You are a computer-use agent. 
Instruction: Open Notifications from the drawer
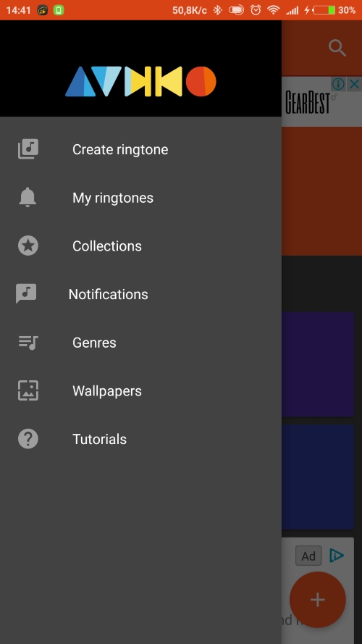(140, 294)
